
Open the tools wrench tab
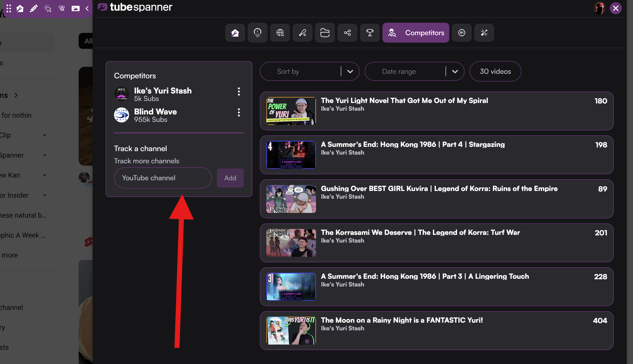tap(484, 33)
